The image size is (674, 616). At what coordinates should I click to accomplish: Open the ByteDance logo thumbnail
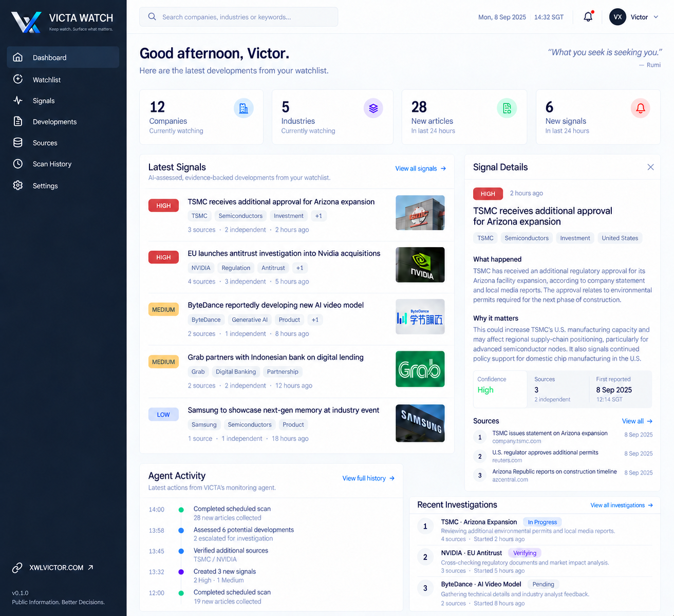click(x=420, y=316)
